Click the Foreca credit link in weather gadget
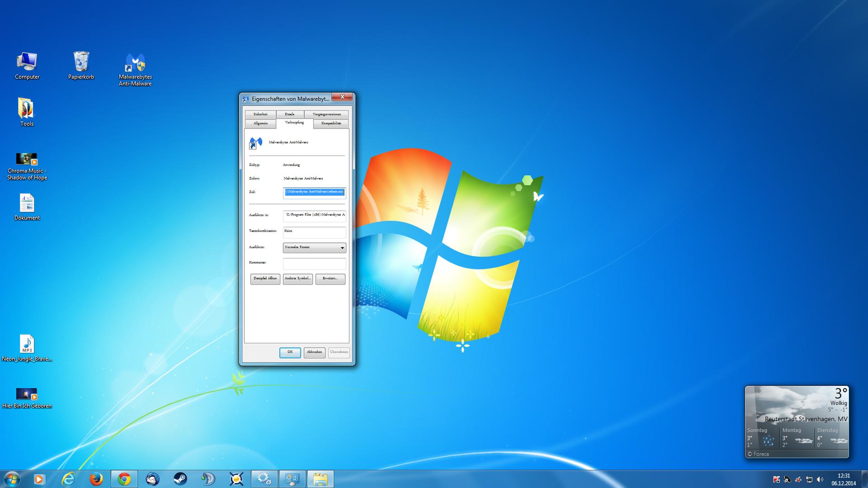Image resolution: width=868 pixels, height=488 pixels. 758,454
